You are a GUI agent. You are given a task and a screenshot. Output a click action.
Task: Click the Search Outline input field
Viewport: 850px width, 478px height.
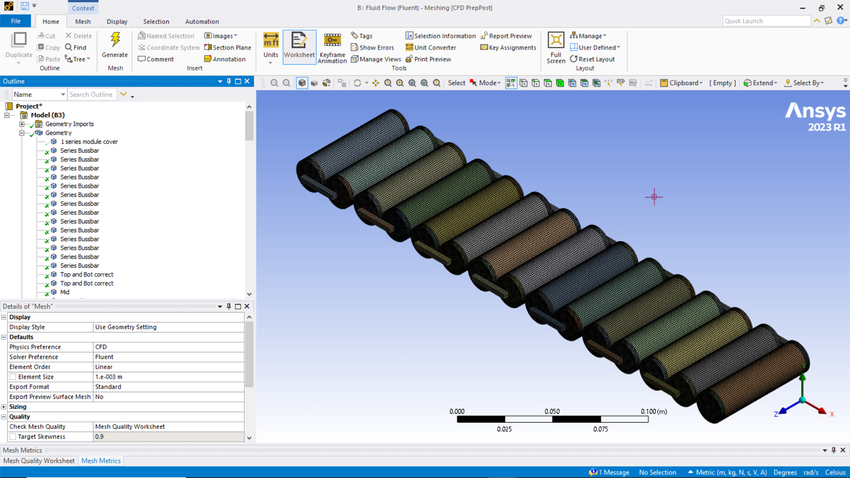pos(91,94)
